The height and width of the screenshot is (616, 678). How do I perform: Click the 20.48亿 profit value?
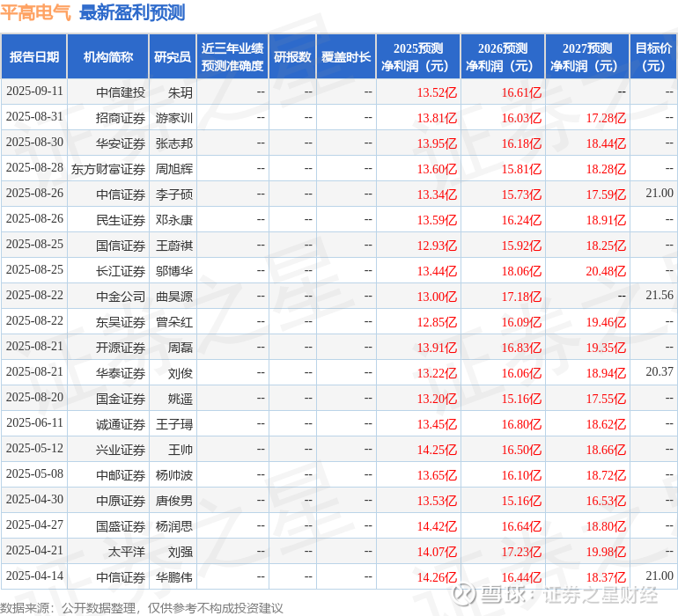point(606,271)
